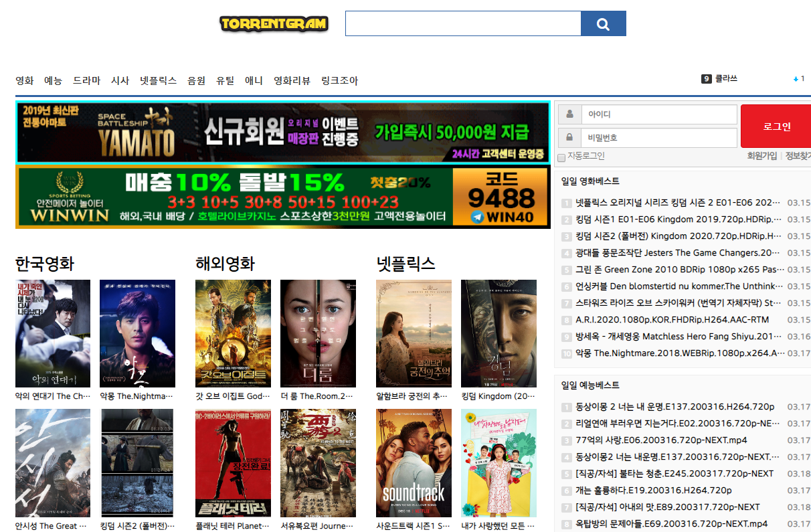Open 언싱커블 Den blomstertid entry
811x532 pixels.
pos(679,286)
